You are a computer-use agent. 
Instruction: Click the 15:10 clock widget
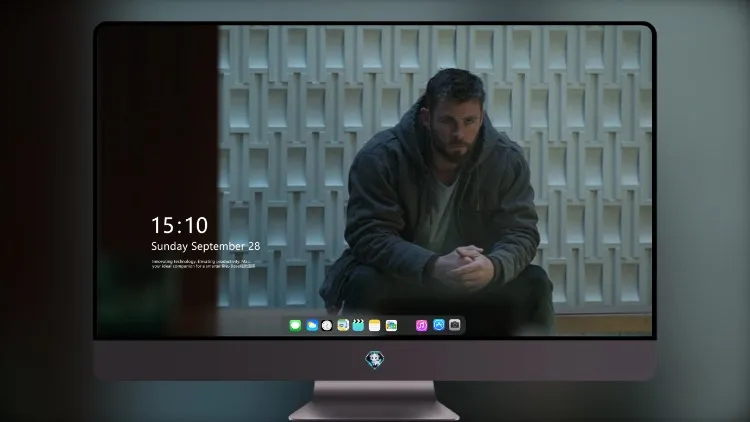coord(179,225)
